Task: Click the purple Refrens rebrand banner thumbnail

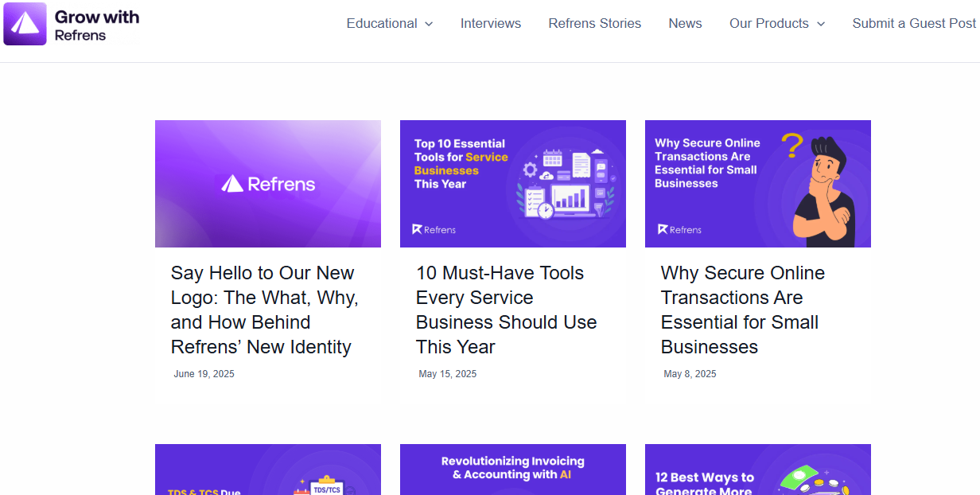Action: pyautogui.click(x=267, y=184)
